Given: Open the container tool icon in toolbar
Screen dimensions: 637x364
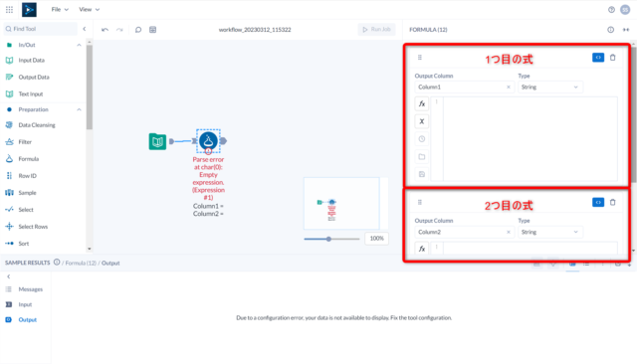Looking at the screenshot, I should pos(152,30).
